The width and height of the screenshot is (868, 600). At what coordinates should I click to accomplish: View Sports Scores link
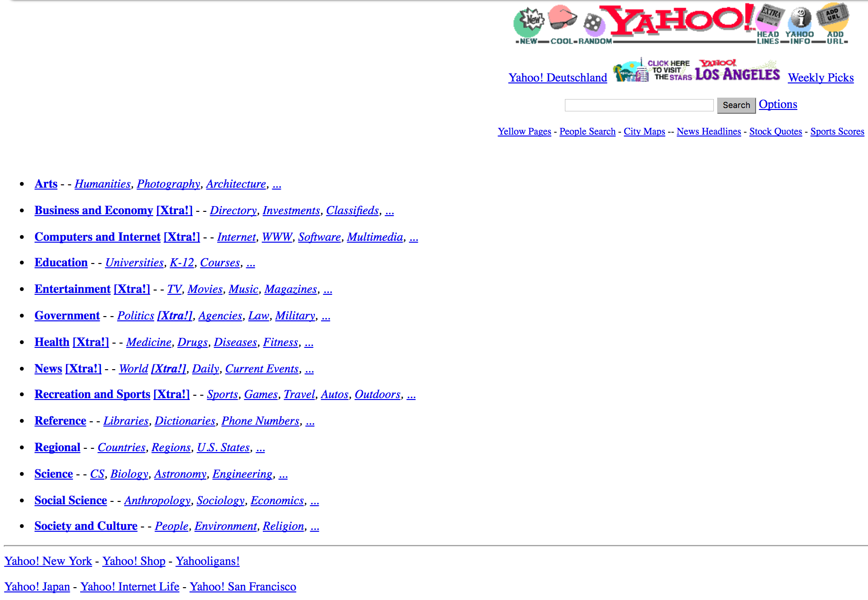(837, 131)
